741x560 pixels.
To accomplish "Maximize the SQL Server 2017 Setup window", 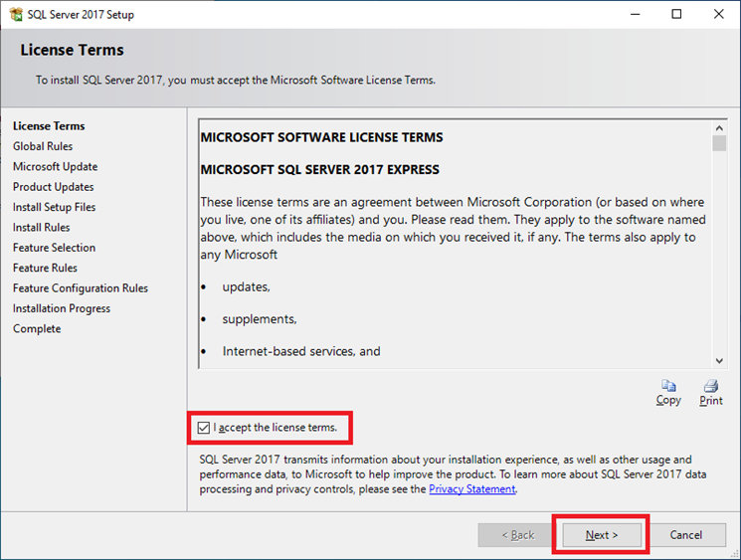I will click(676, 14).
